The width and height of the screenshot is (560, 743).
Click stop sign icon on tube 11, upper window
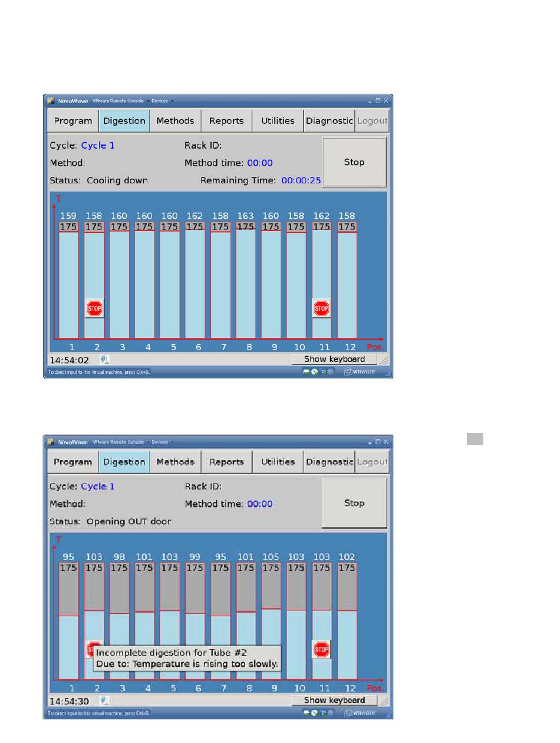321,308
